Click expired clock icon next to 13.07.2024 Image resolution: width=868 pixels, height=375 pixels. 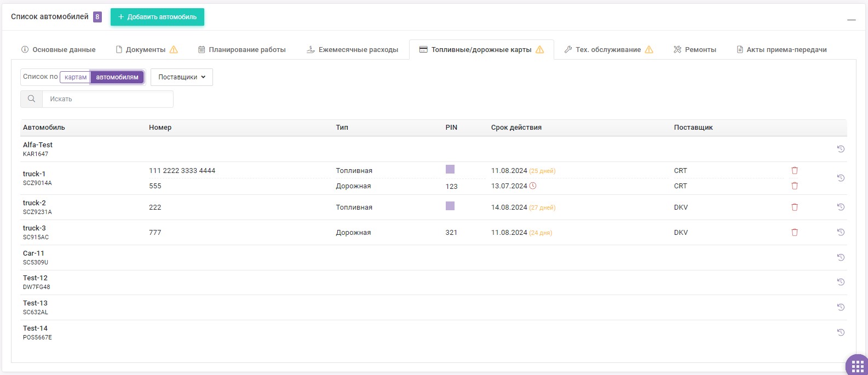(x=533, y=186)
